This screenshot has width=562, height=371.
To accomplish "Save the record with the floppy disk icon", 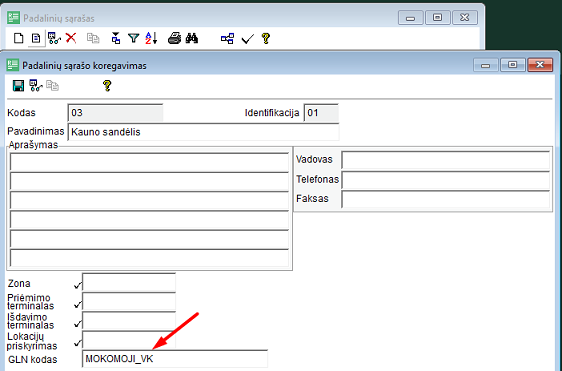I will tap(19, 86).
